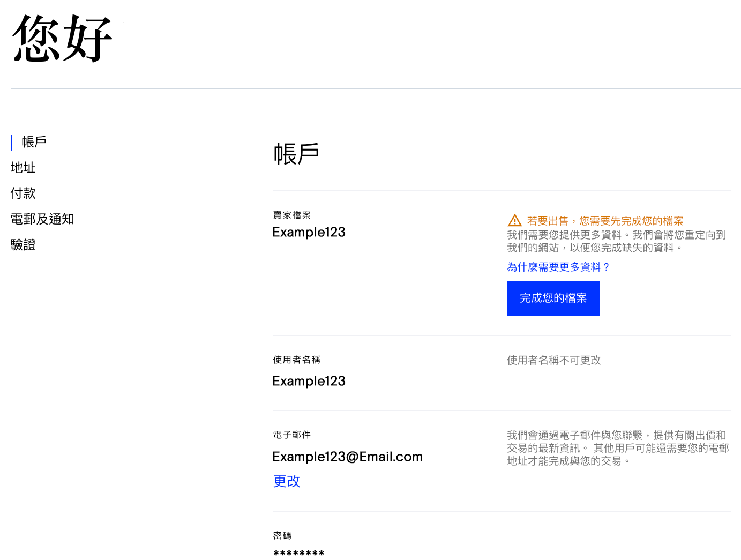Click the orange warning triangle icon

[514, 221]
